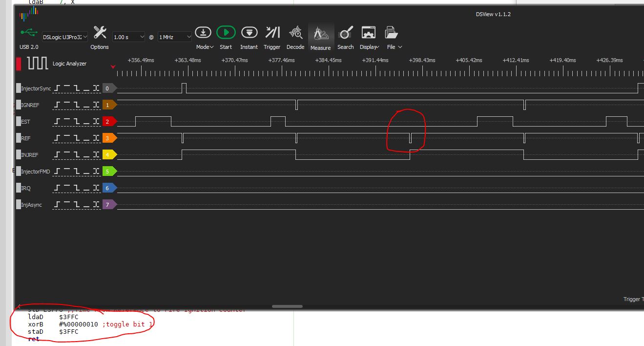Open the 1 MHz sample rate dropdown
Viewport: 644px width, 346px height.
click(175, 37)
